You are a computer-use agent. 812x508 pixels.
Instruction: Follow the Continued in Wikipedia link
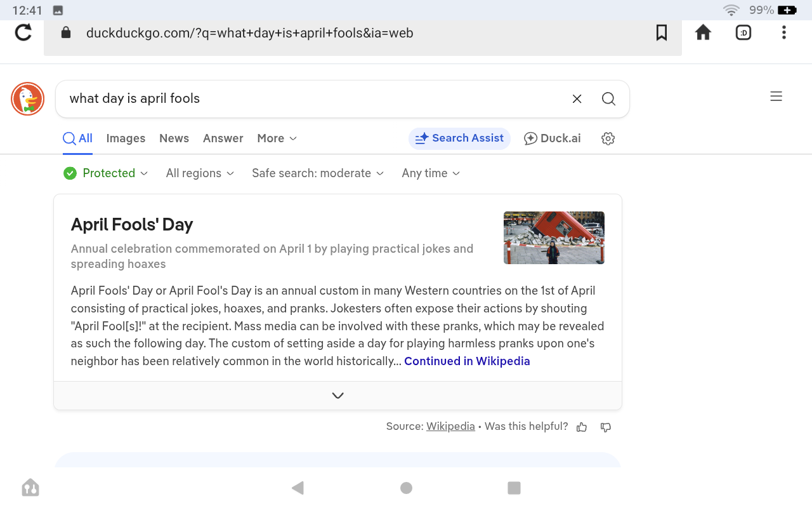coord(467,361)
